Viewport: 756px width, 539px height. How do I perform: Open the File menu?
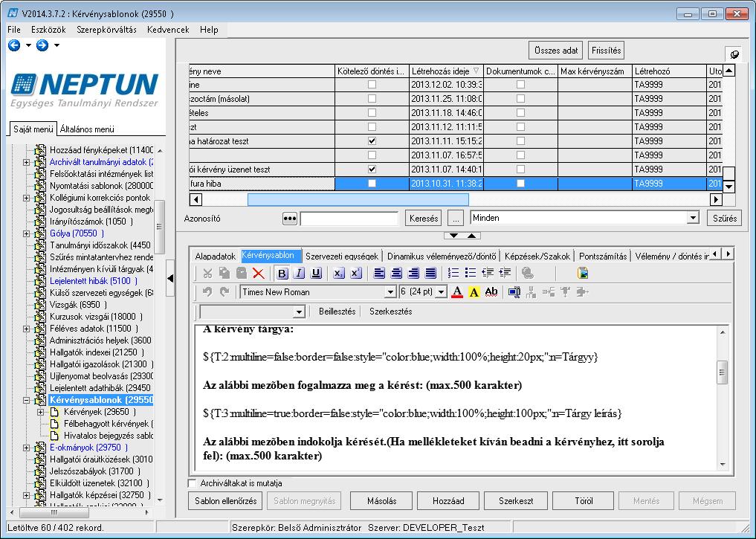pos(14,30)
